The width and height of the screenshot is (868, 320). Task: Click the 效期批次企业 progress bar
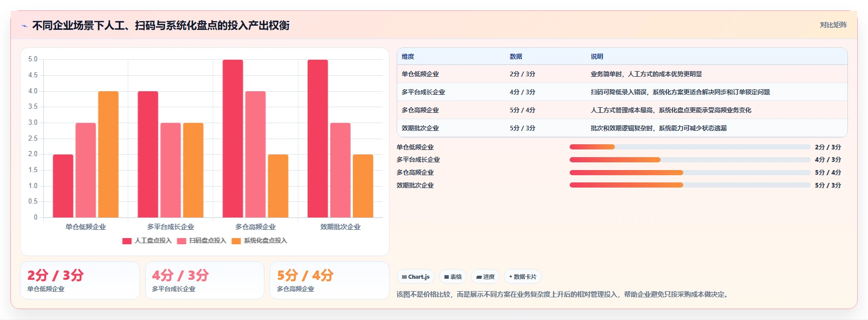click(x=690, y=185)
